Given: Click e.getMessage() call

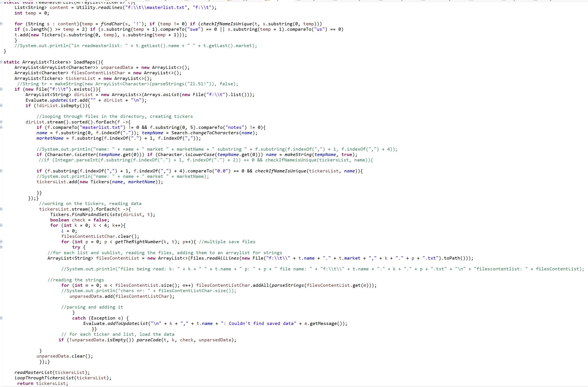Looking at the screenshot, I should [x=324, y=324].
